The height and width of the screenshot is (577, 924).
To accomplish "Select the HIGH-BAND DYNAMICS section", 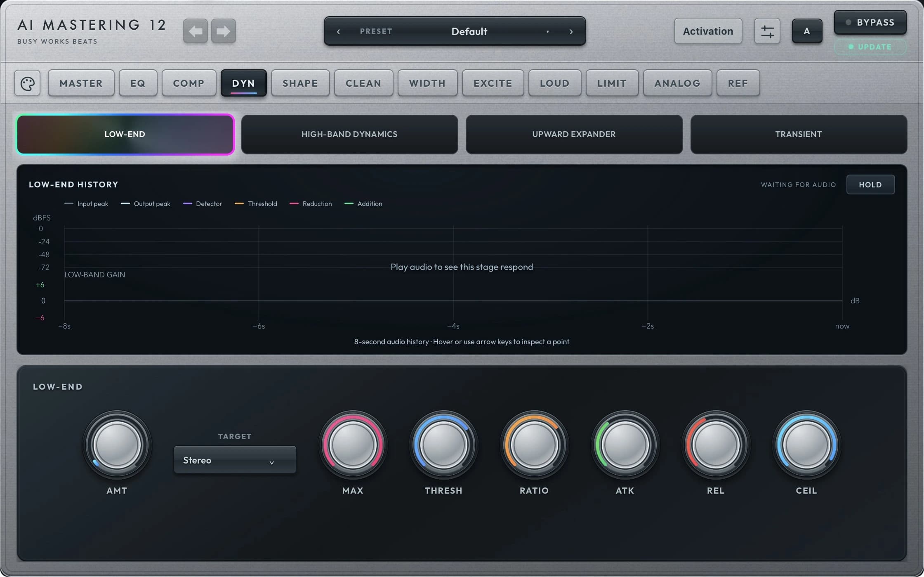I will pos(349,134).
